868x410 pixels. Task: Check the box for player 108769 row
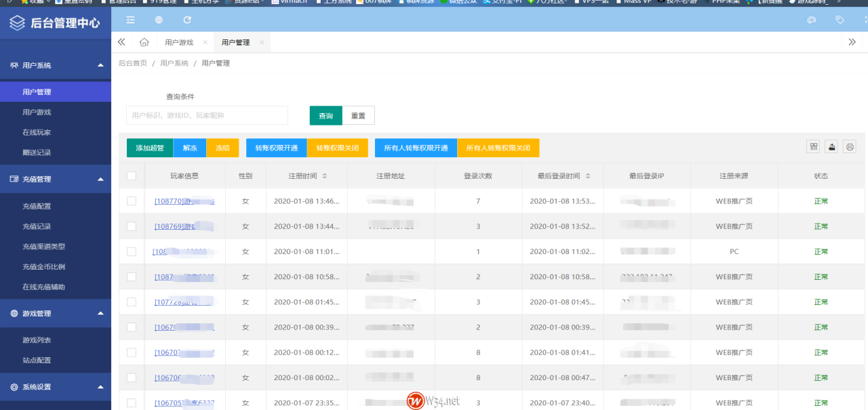132,226
